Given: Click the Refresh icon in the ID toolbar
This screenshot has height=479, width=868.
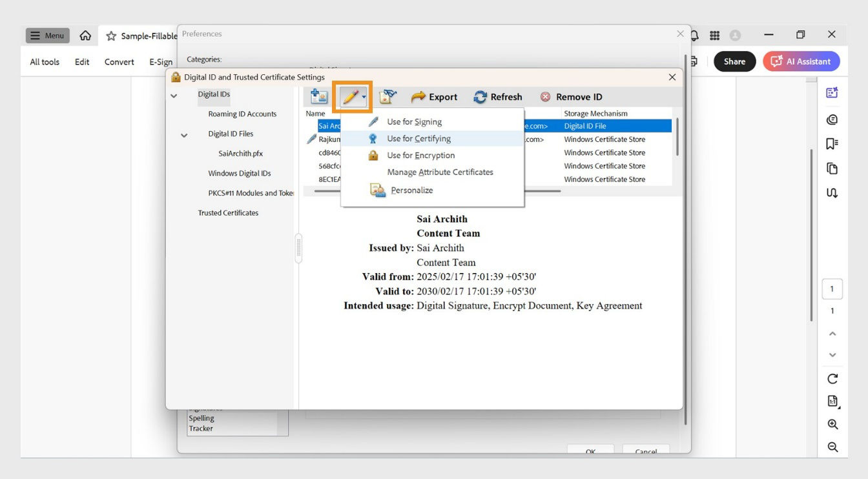Looking at the screenshot, I should pyautogui.click(x=480, y=96).
